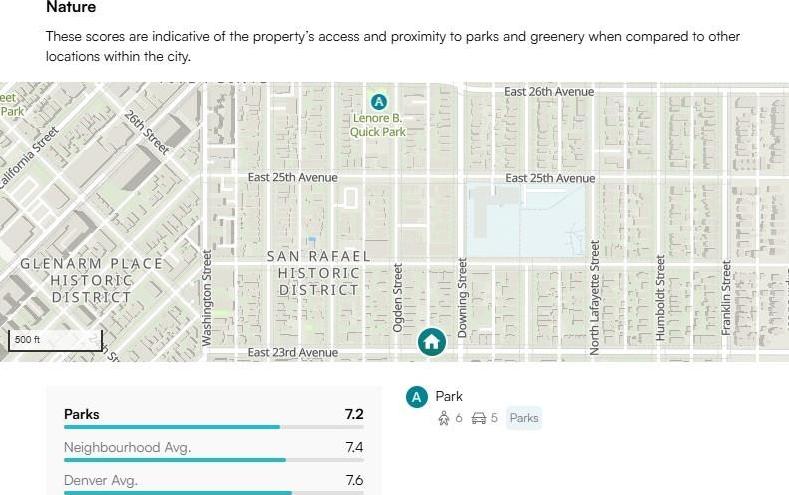This screenshot has height=495, width=789.
Task: Click the Parks score bar
Action: (214, 427)
